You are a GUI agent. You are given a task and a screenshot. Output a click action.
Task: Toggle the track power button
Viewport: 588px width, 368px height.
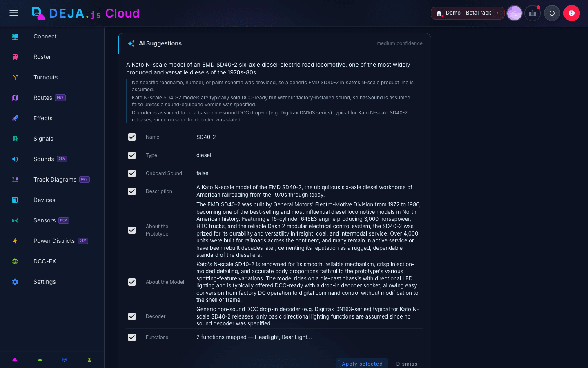552,13
